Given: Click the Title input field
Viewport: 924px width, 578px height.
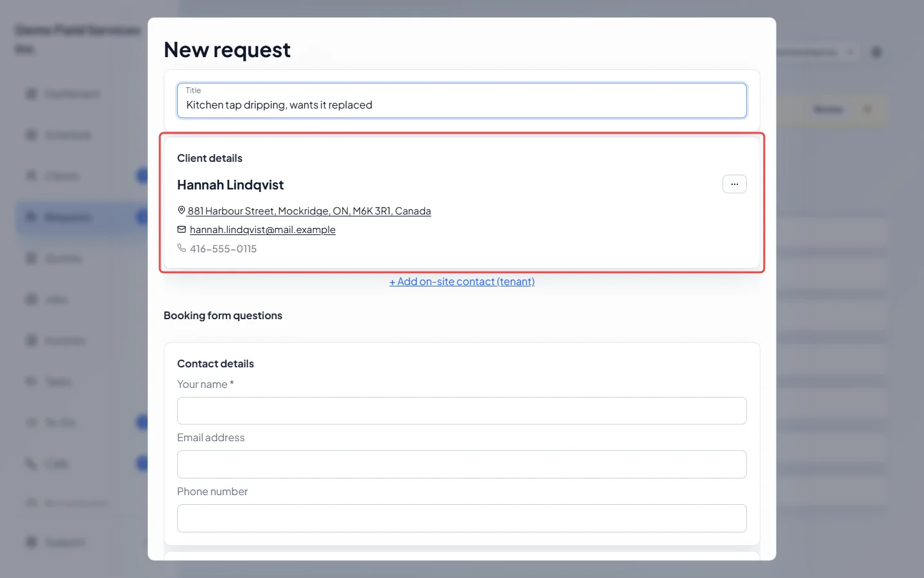Looking at the screenshot, I should (x=462, y=100).
